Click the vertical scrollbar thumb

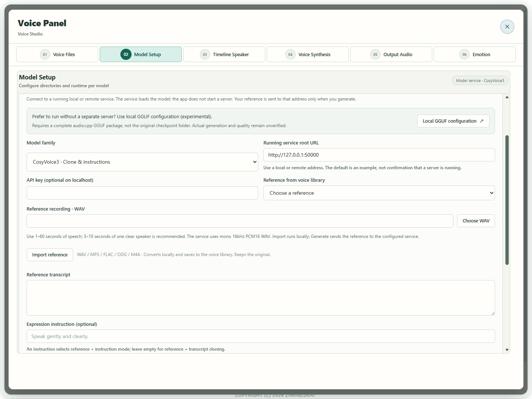(x=507, y=200)
